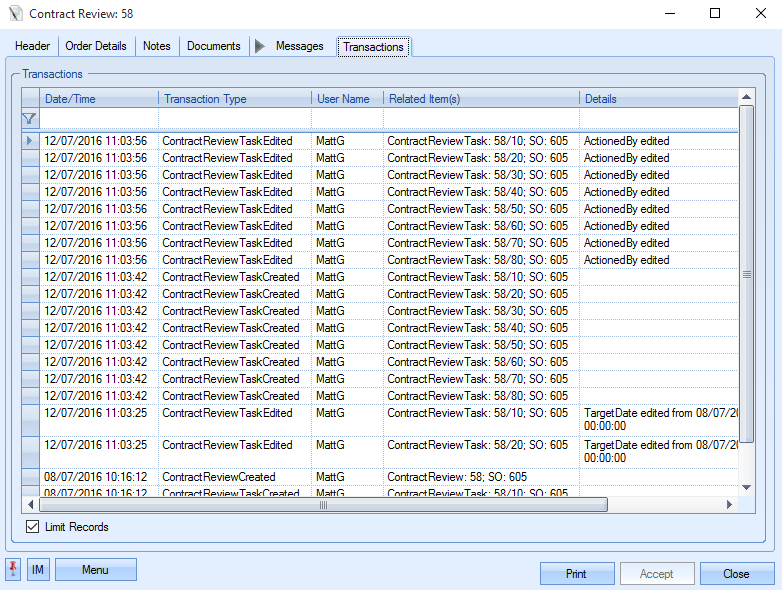
Task: Open the Menu button
Action: click(95, 570)
